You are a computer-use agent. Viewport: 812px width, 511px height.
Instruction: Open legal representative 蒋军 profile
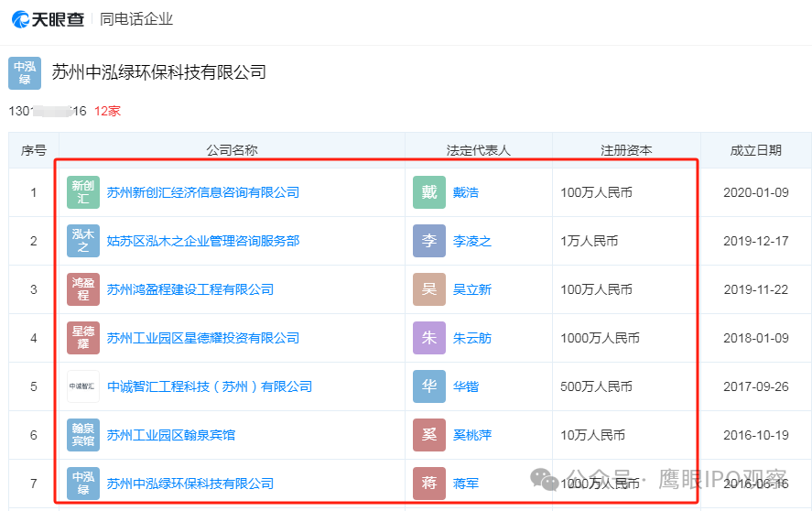(x=466, y=484)
